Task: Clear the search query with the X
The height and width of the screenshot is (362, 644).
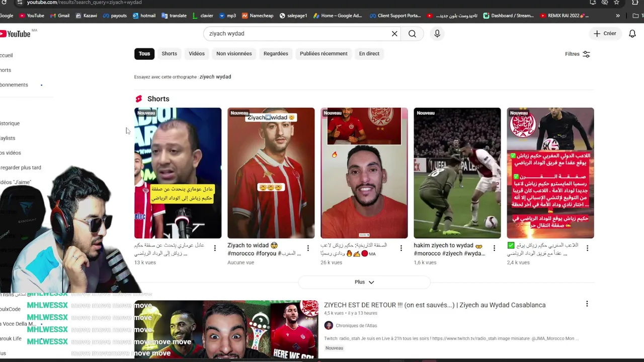Action: tap(394, 34)
